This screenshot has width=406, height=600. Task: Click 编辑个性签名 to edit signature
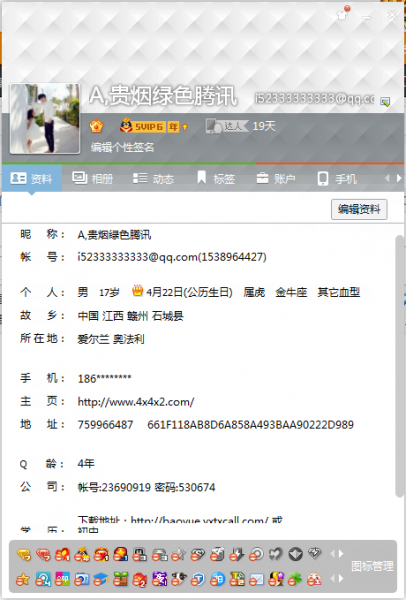[x=122, y=147]
